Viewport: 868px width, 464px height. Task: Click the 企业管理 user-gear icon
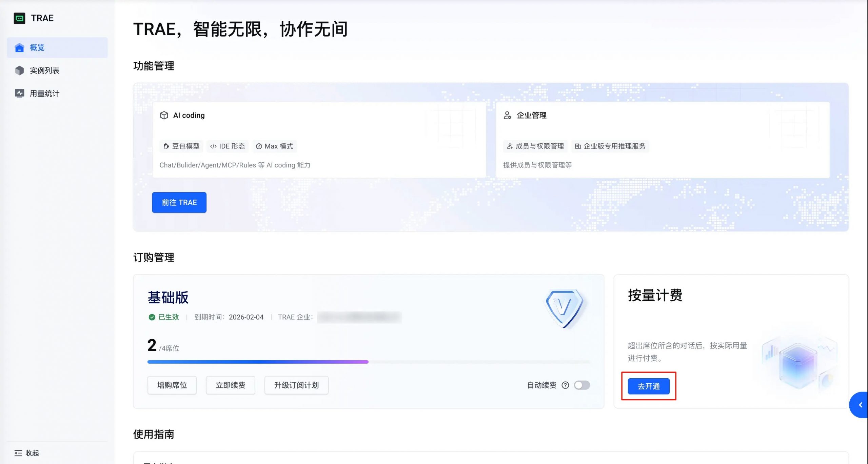click(507, 115)
